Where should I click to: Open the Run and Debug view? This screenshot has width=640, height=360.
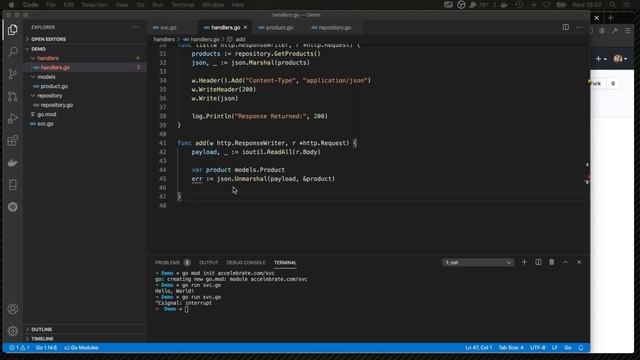point(13,118)
